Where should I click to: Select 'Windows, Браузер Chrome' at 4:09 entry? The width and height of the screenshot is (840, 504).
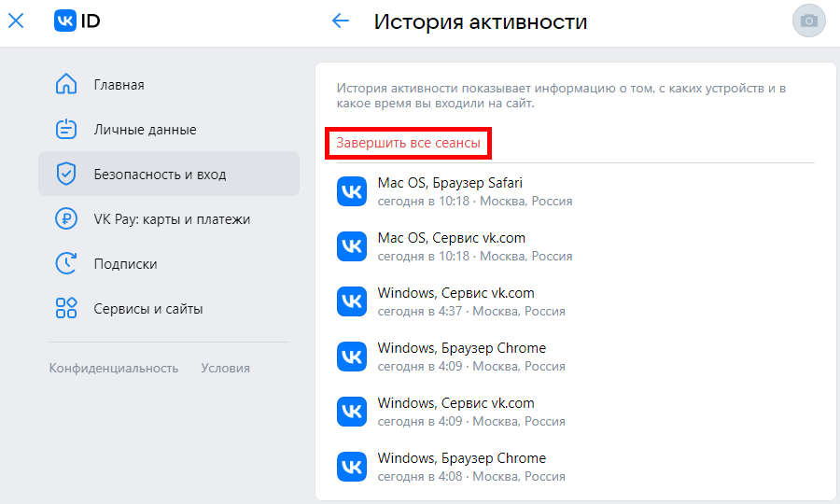(x=462, y=348)
